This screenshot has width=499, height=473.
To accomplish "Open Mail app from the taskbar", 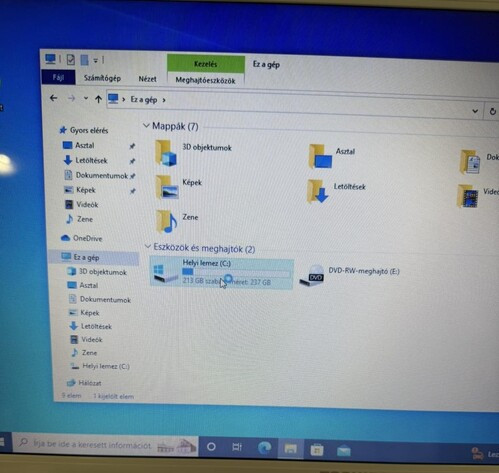I will (x=343, y=452).
